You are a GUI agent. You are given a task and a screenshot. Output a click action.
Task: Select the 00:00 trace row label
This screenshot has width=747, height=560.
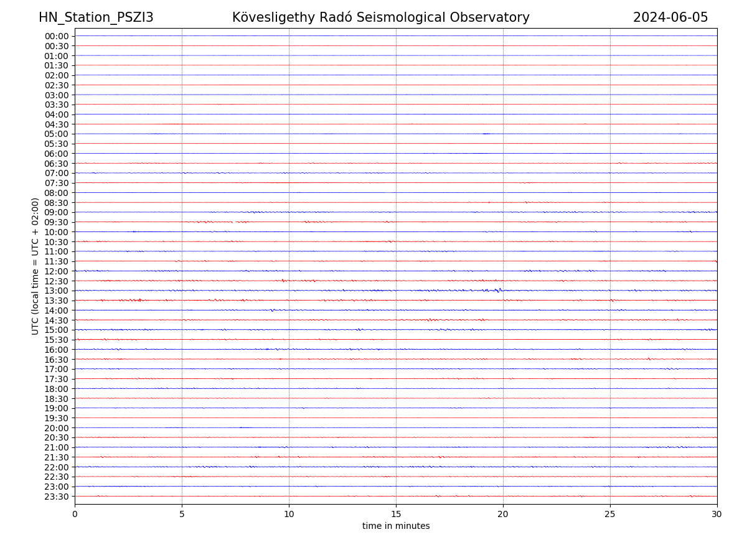tap(56, 36)
